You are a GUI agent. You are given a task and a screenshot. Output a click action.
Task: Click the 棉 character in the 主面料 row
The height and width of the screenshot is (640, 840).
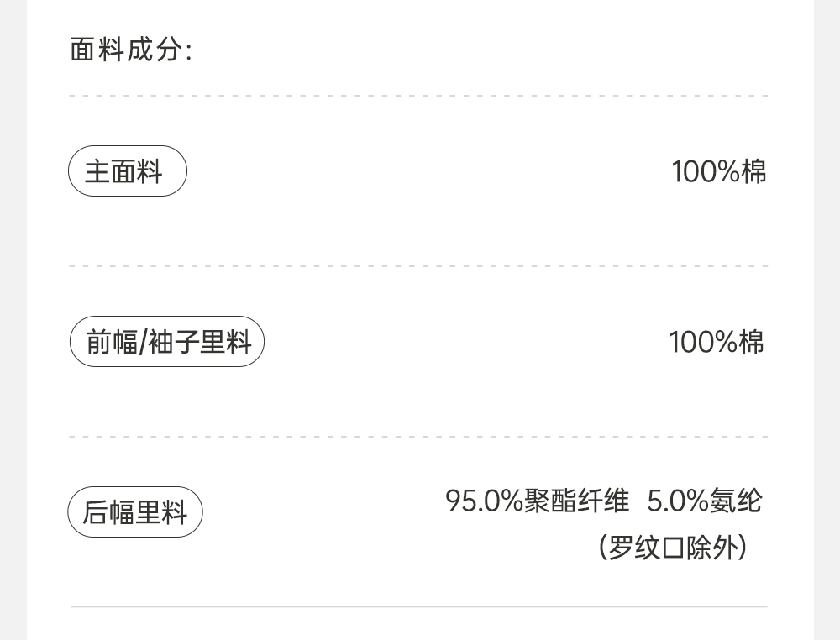click(x=754, y=172)
